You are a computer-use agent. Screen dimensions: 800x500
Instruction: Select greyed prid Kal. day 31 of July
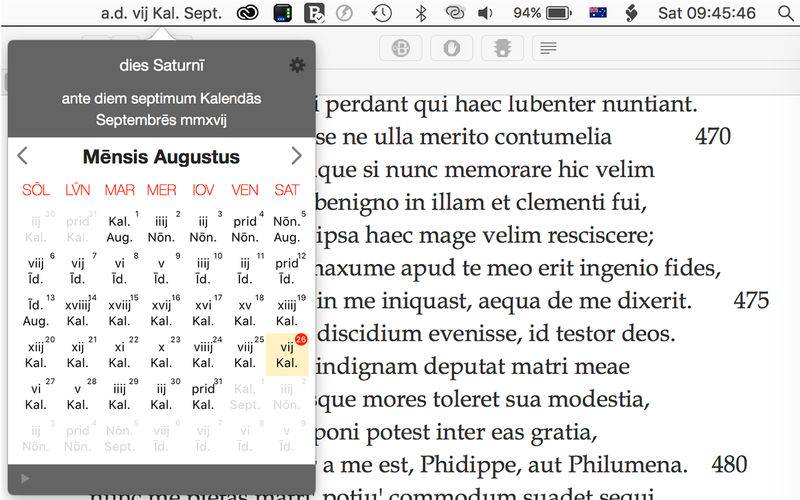(78, 229)
